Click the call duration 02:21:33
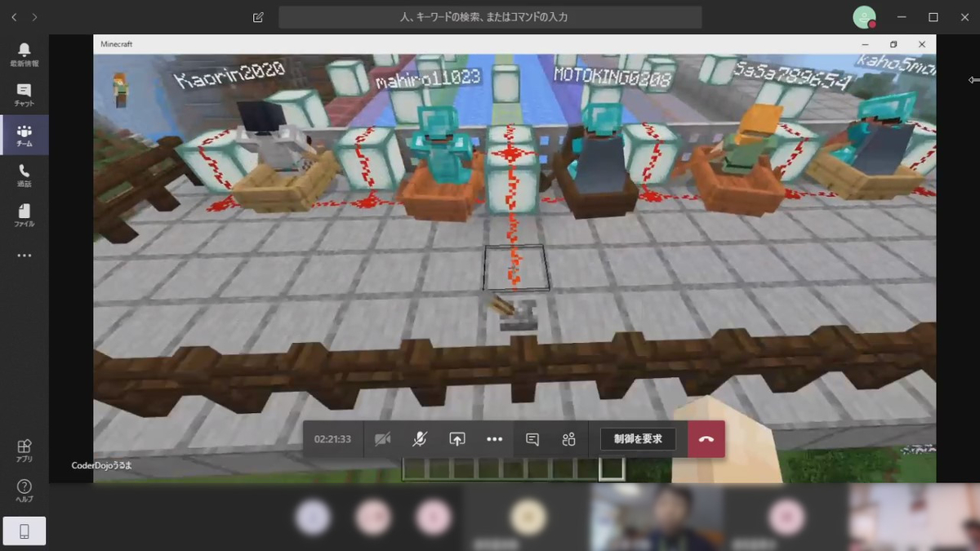Image resolution: width=980 pixels, height=551 pixels. click(332, 439)
